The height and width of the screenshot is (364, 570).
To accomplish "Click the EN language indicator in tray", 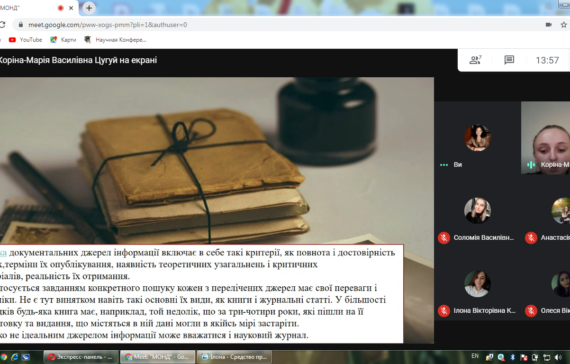I will tap(475, 356).
